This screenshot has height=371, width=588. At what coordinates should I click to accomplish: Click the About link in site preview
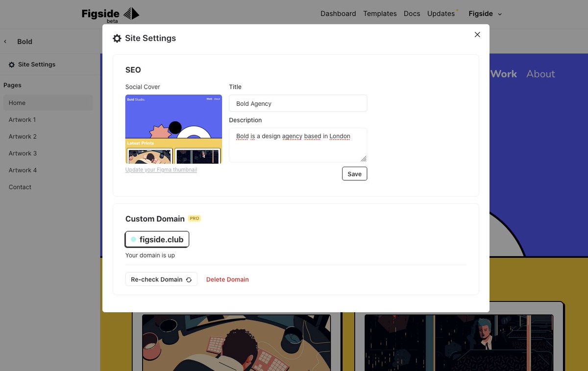point(540,74)
